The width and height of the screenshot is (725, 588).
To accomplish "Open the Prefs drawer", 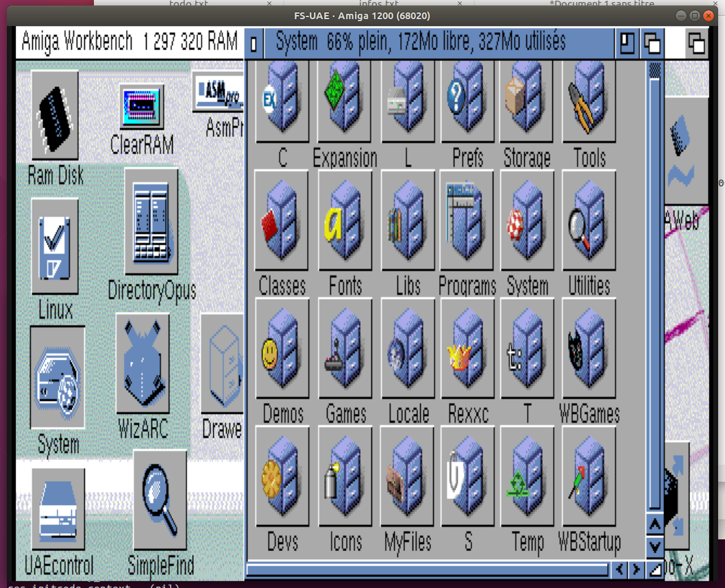I will click(x=467, y=101).
